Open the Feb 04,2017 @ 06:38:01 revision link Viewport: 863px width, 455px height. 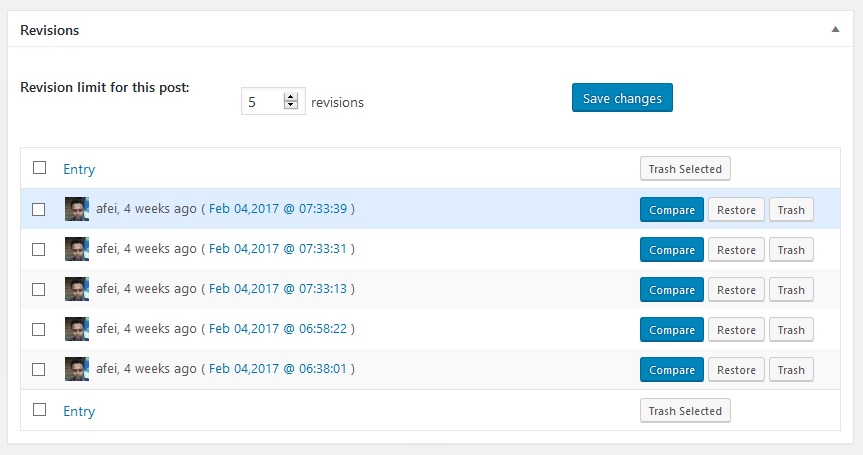point(278,369)
